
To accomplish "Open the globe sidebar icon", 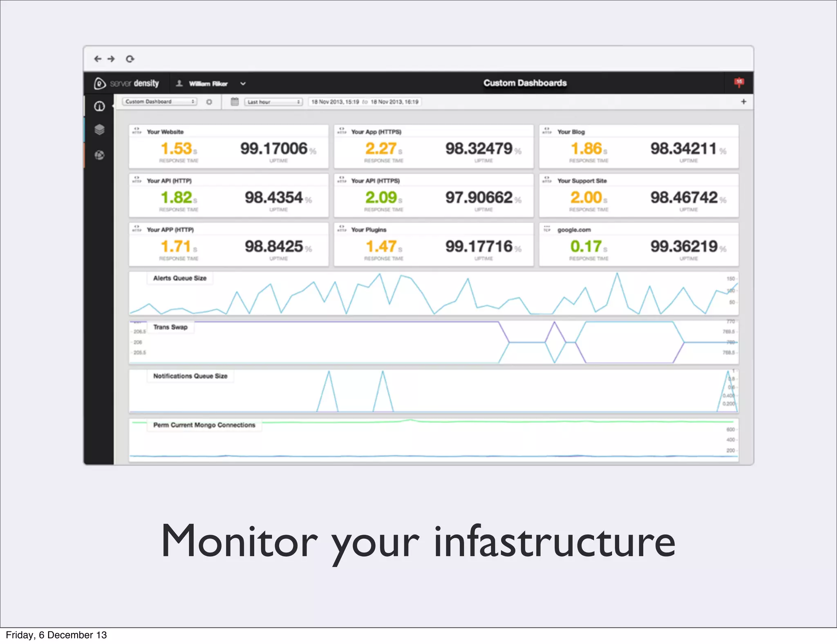I will click(x=99, y=155).
